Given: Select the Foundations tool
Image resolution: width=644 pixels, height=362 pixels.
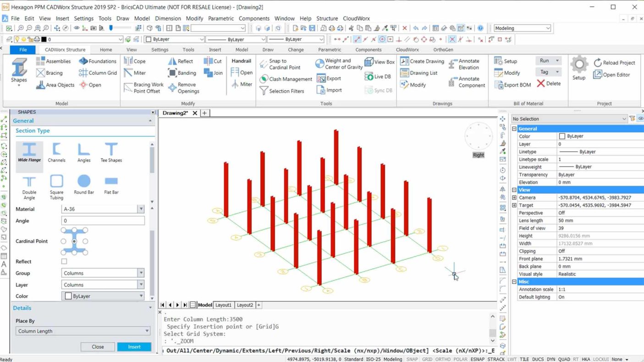Looking at the screenshot, I should pyautogui.click(x=98, y=61).
